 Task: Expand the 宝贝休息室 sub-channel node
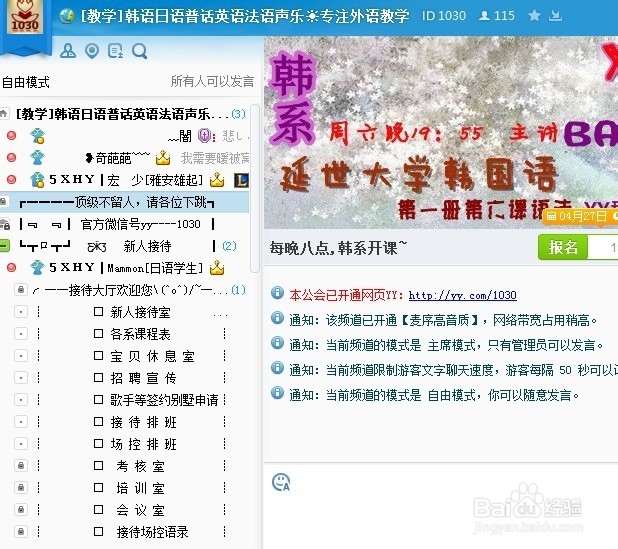(x=21, y=356)
